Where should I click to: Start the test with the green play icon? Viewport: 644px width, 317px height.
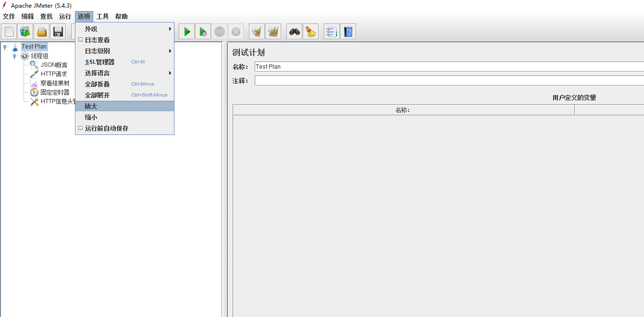click(x=187, y=32)
